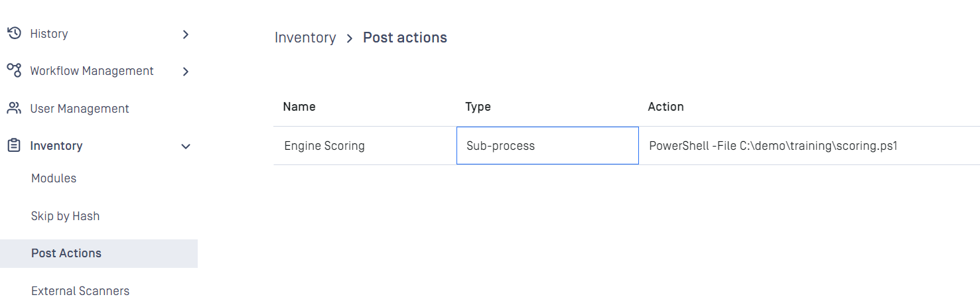
Task: Collapse the Inventory section chevron
Action: coord(186,146)
